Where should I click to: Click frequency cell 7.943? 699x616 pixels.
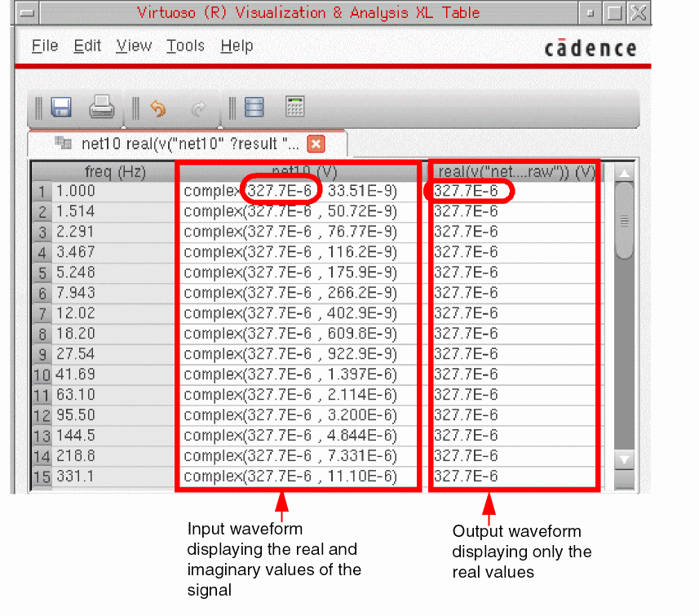[113, 293]
